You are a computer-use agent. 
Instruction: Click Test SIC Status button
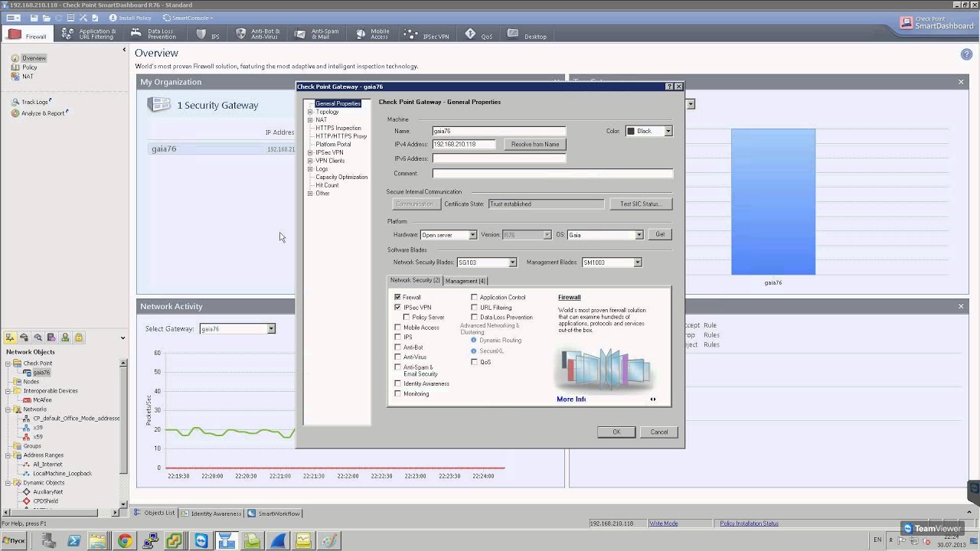(x=641, y=204)
